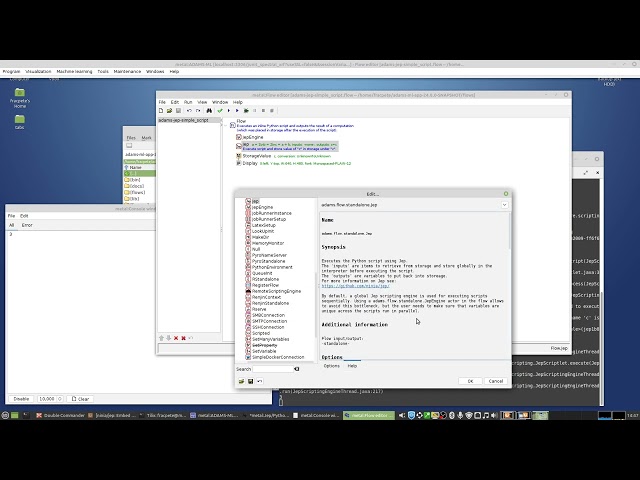
Task: Select the All tab in Console window
Action: 11,225
